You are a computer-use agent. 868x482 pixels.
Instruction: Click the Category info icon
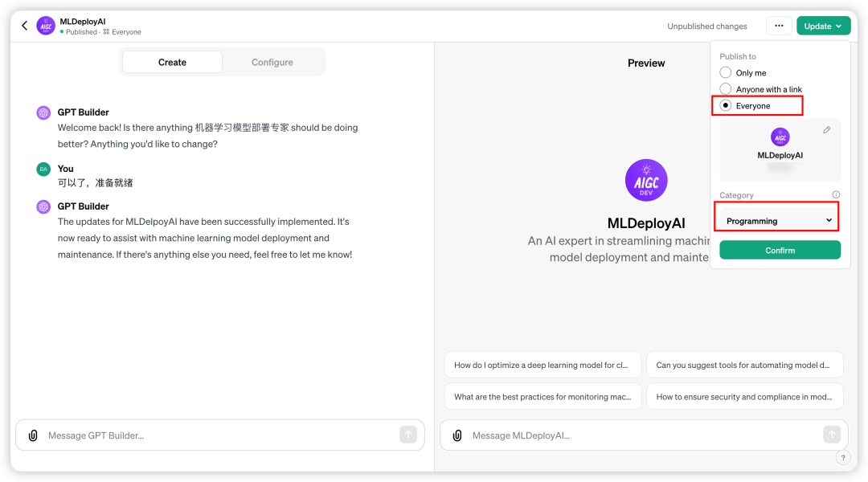[x=836, y=194]
